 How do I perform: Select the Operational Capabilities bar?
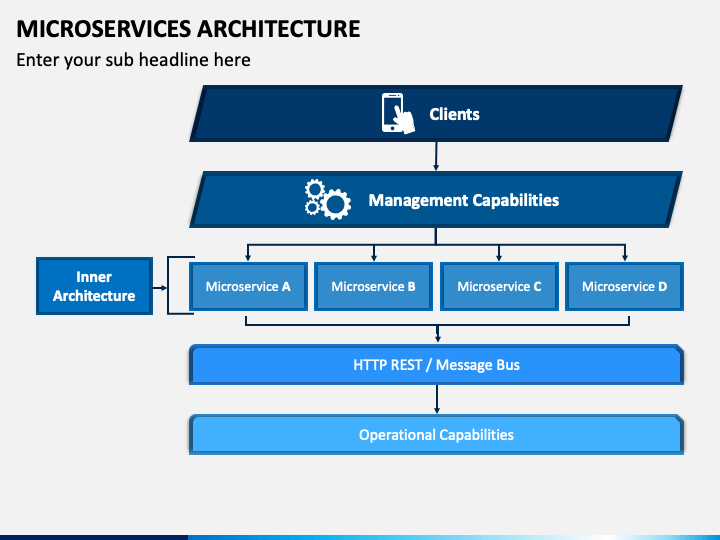(436, 435)
